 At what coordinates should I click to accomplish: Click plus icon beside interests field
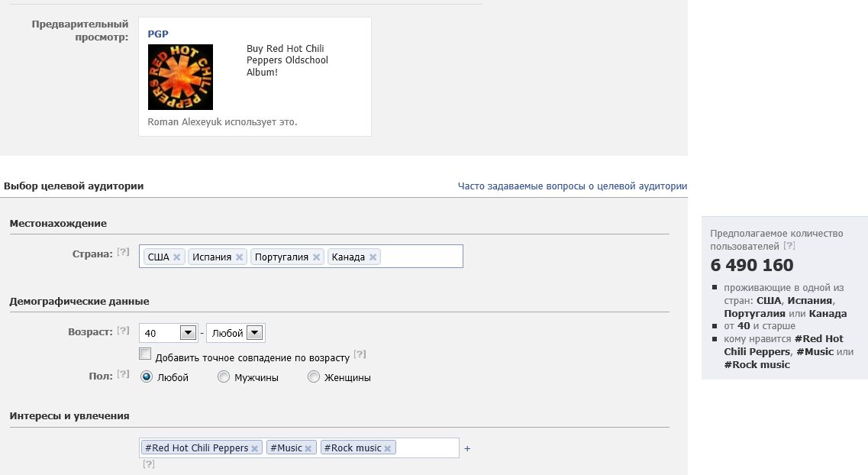click(x=467, y=448)
